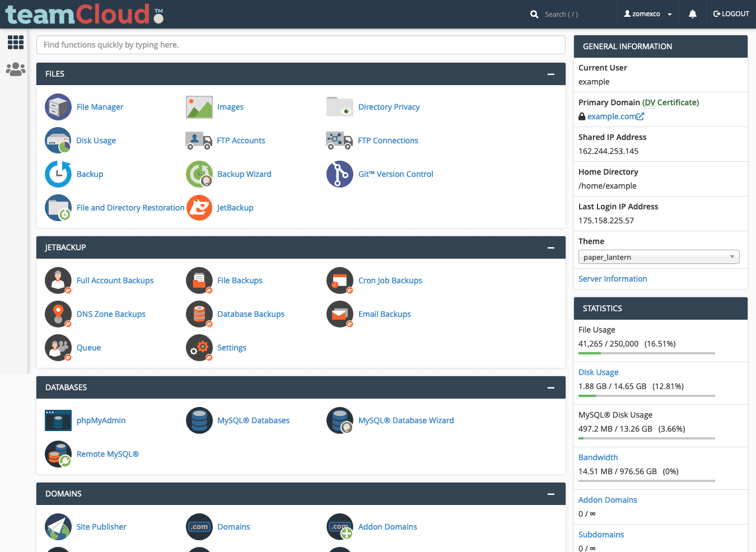Collapse the JETBACKUP section
The height and width of the screenshot is (552, 756).
tap(551, 247)
